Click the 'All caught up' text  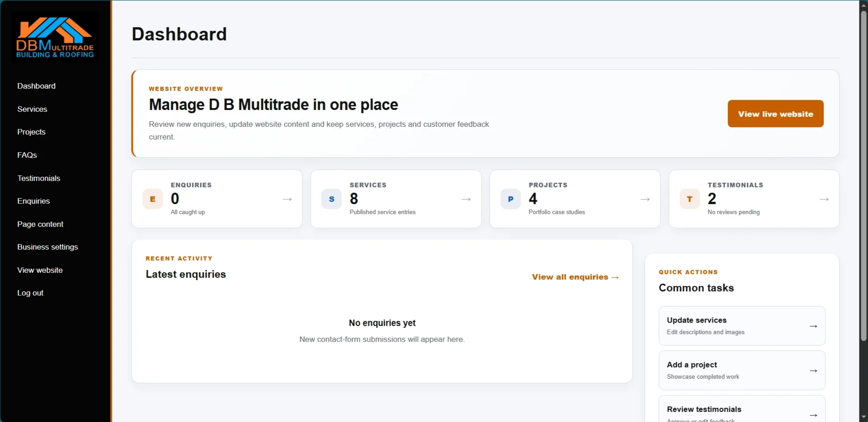coord(188,212)
